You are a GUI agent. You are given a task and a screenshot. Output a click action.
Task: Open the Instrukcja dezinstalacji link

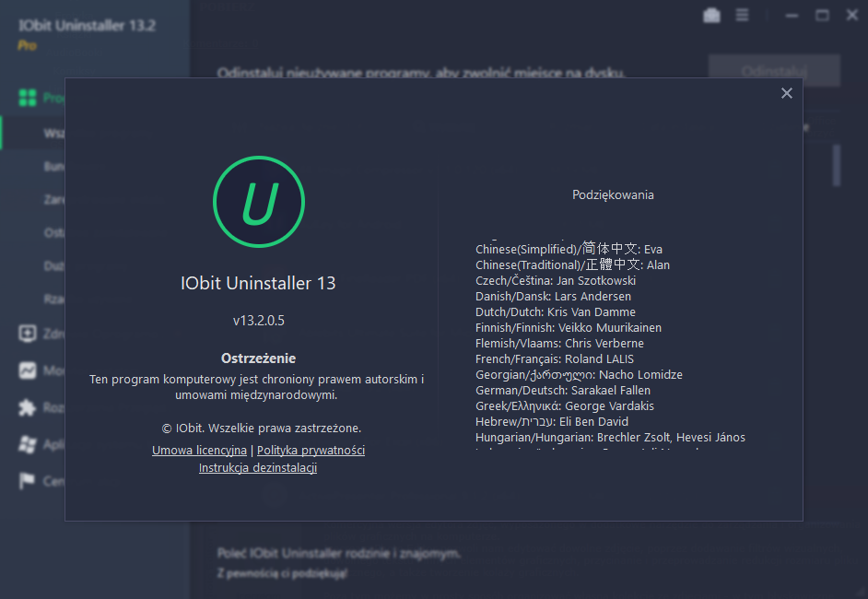258,468
